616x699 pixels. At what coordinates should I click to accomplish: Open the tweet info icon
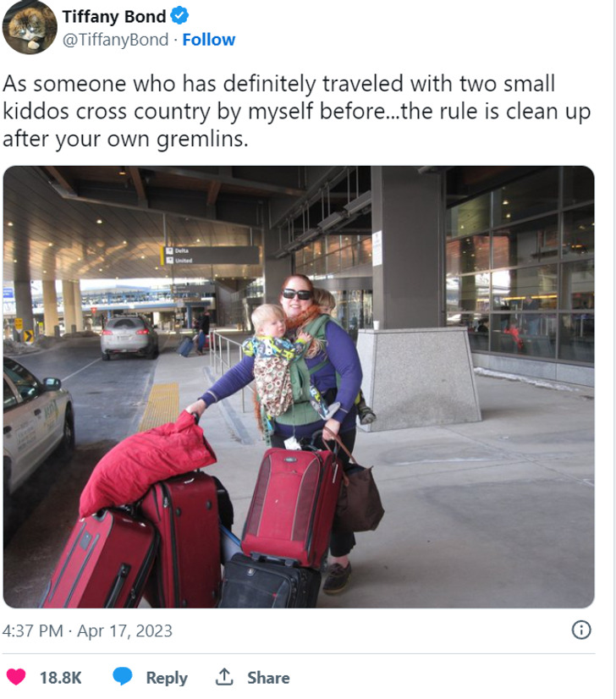(x=581, y=630)
